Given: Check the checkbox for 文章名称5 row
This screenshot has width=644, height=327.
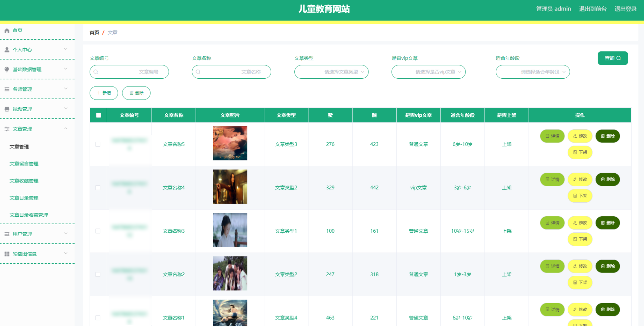Looking at the screenshot, I should pos(98,144).
